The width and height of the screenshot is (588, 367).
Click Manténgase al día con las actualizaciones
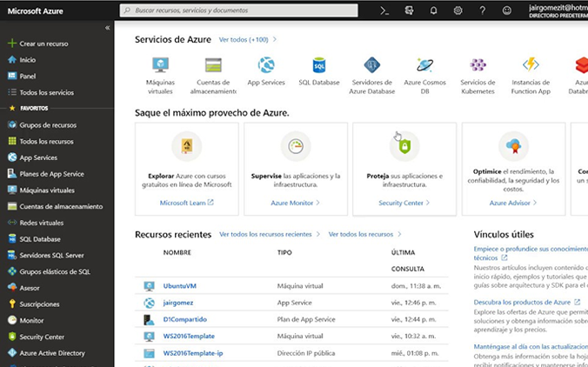point(531,347)
